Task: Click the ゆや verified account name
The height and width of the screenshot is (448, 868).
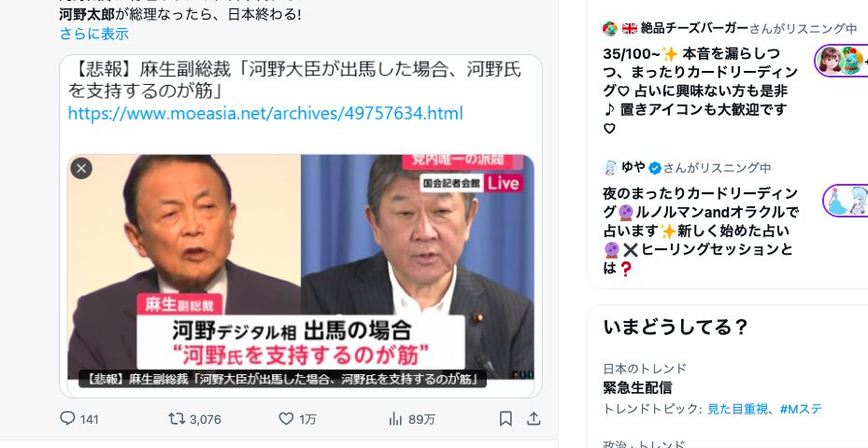Action: (x=633, y=167)
